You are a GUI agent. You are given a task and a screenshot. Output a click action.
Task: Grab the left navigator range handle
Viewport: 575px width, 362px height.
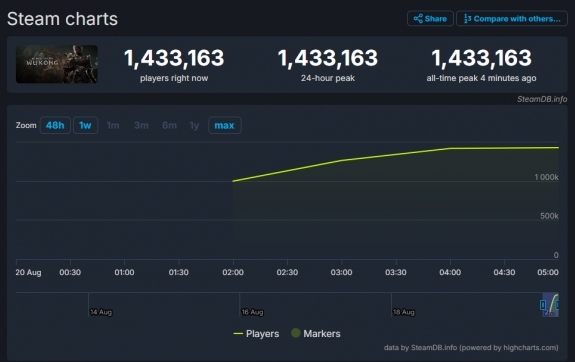[543, 305]
